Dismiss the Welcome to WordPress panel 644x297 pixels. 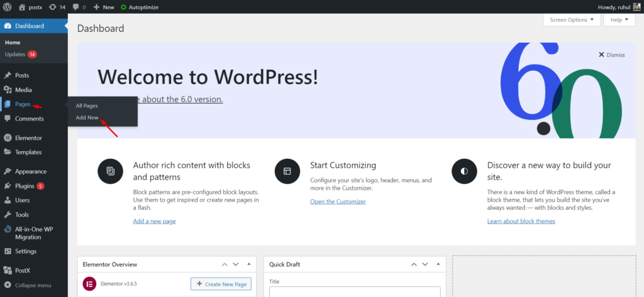pos(611,55)
